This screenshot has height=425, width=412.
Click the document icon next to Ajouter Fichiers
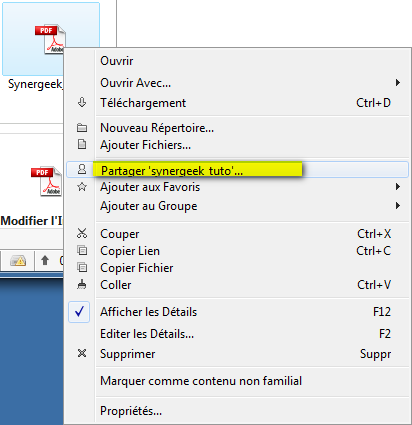click(x=82, y=144)
